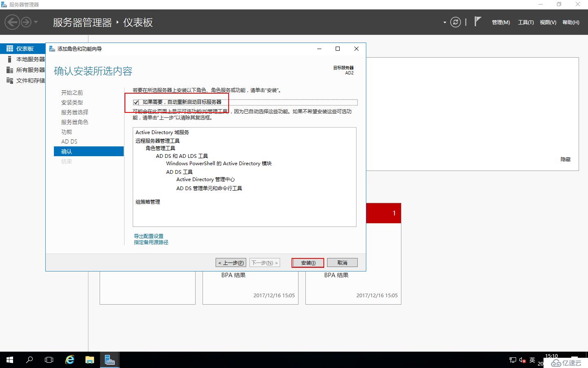Open the navigation history dropdown arrow
This screenshot has height=368, width=588.
click(x=36, y=22)
